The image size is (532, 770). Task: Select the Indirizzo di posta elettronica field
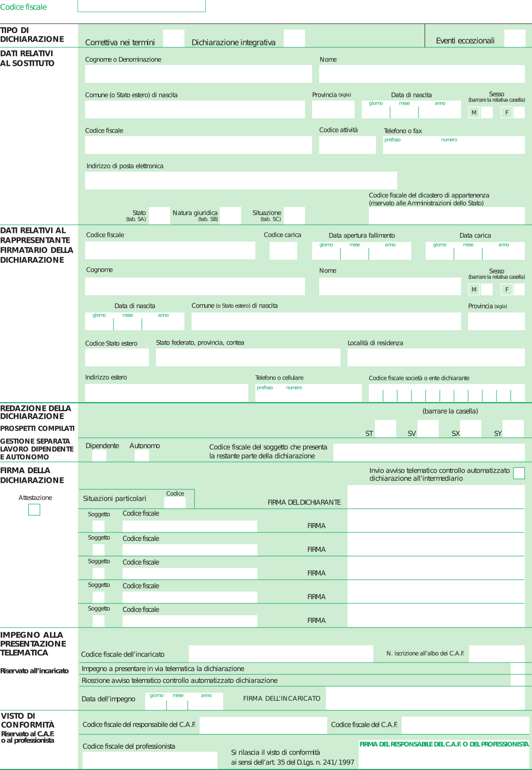(241, 180)
